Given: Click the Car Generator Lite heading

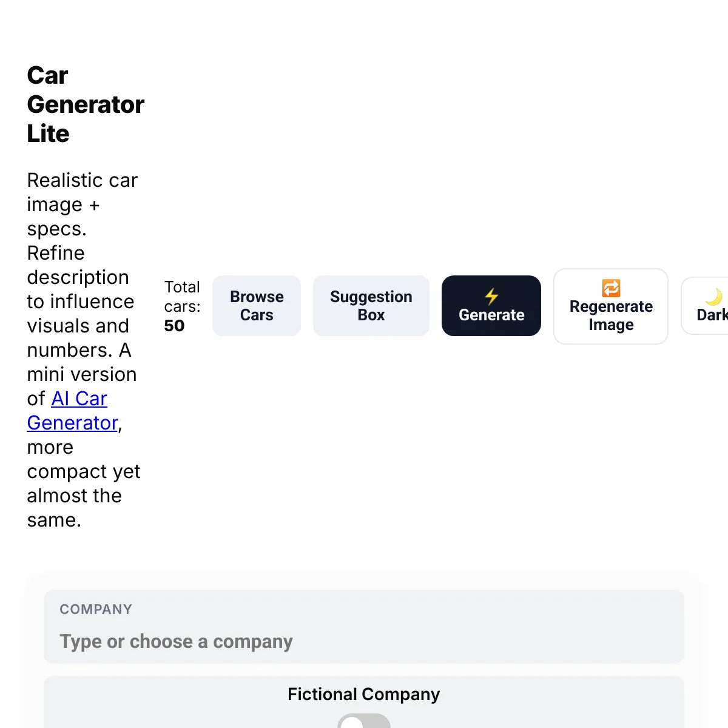Looking at the screenshot, I should (86, 104).
